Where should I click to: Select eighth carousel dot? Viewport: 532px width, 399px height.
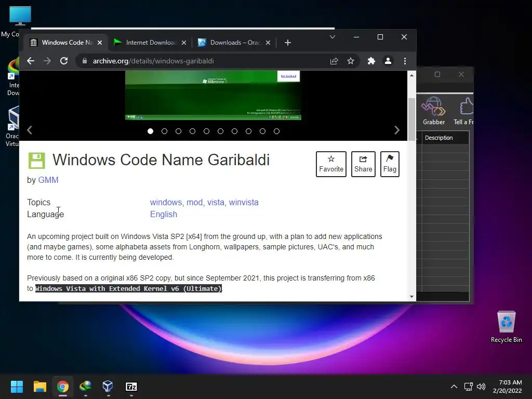(x=249, y=131)
